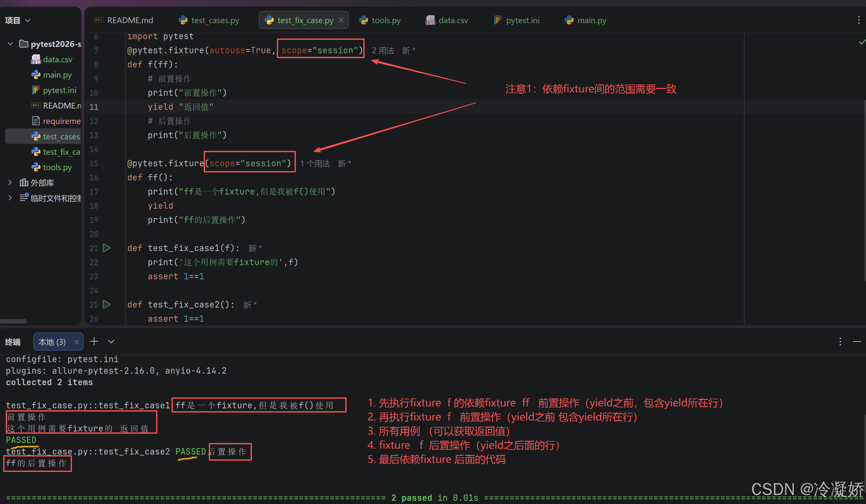Place cursor on line 11 yield statement
Viewport: 866px width, 504px height.
181,107
